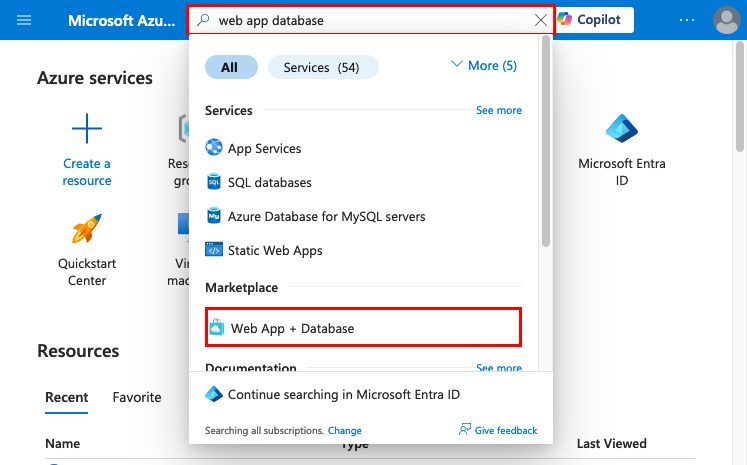Viewport: 747px width, 465px height.
Task: Click the Web App + Database marketplace icon
Action: pyautogui.click(x=217, y=327)
